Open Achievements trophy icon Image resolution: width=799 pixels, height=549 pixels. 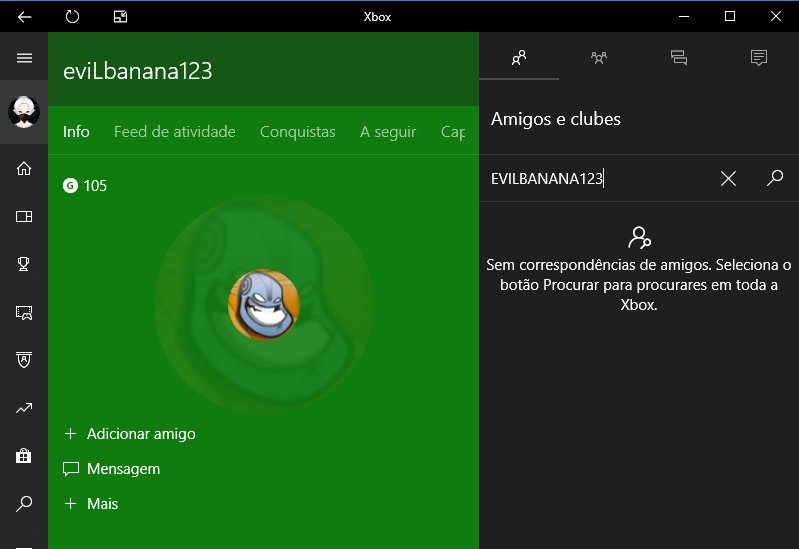(x=23, y=264)
